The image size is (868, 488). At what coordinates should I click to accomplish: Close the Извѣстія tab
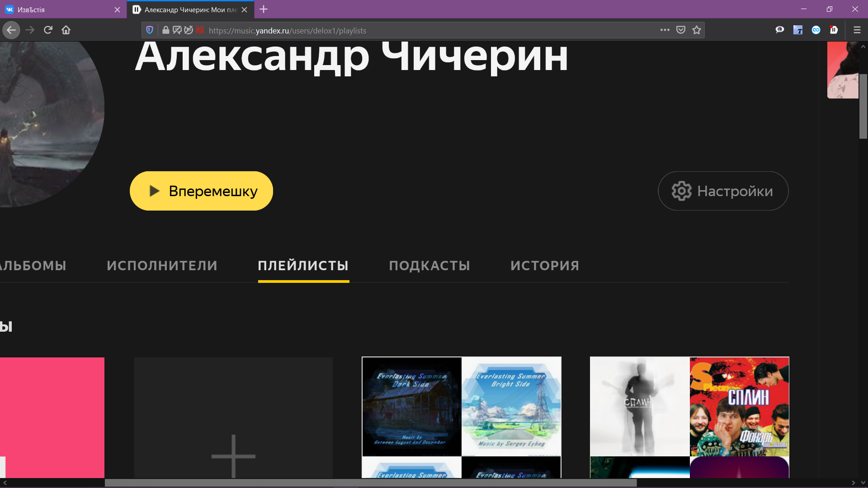[118, 9]
